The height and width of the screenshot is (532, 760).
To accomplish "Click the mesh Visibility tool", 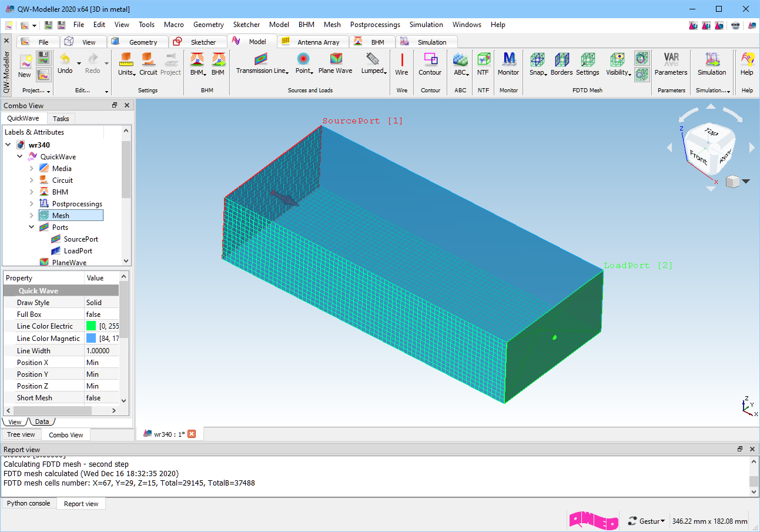I will coord(617,64).
